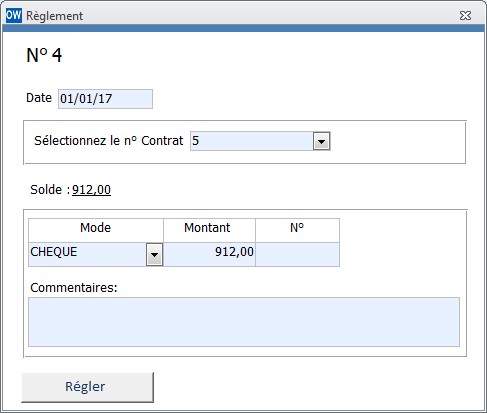The height and width of the screenshot is (413, 487).
Task: Focus the Commentaires text area
Action: tap(244, 322)
